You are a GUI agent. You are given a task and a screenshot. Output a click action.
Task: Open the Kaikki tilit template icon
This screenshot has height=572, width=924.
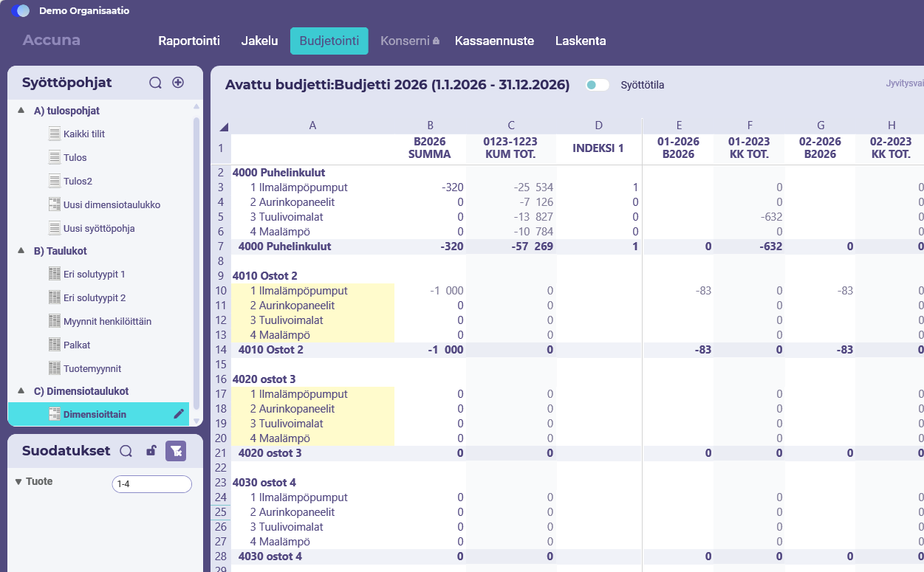click(55, 134)
